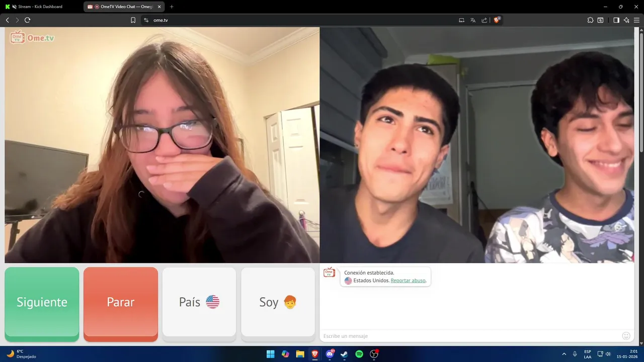The height and width of the screenshot is (362, 644).
Task: Open the browser hamburger menu
Action: pos(637,20)
